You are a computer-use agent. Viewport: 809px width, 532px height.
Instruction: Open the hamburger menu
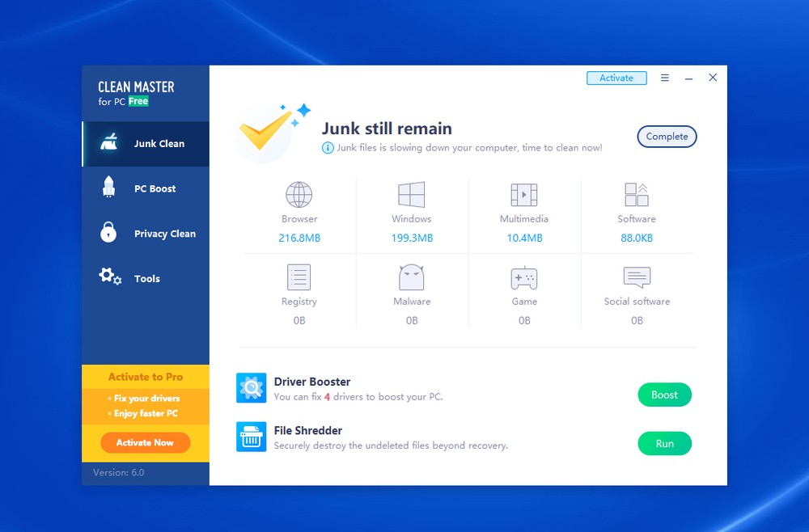665,77
